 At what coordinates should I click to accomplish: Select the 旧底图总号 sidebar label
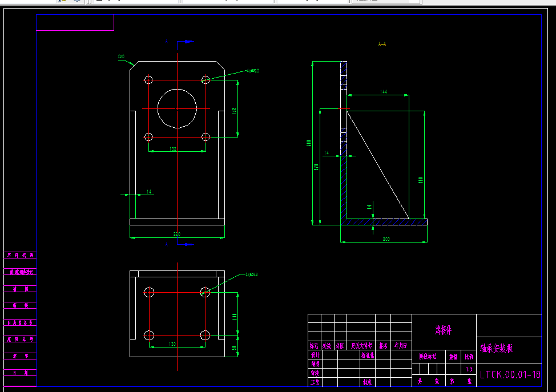pyautogui.click(x=20, y=322)
